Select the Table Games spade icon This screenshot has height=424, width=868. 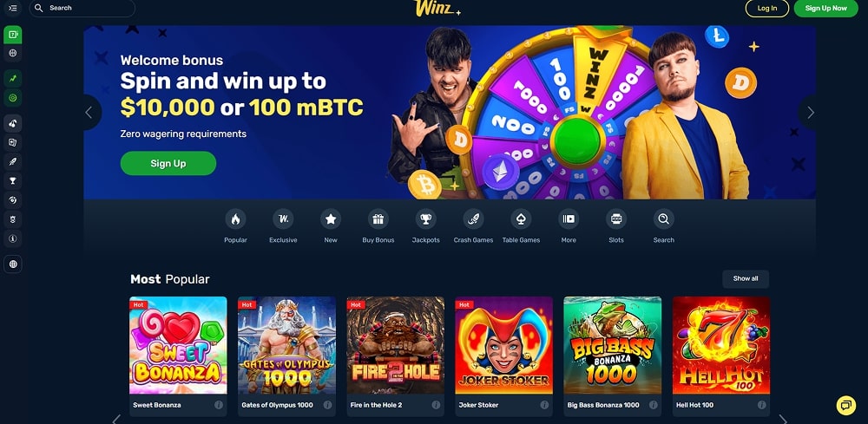(x=521, y=219)
